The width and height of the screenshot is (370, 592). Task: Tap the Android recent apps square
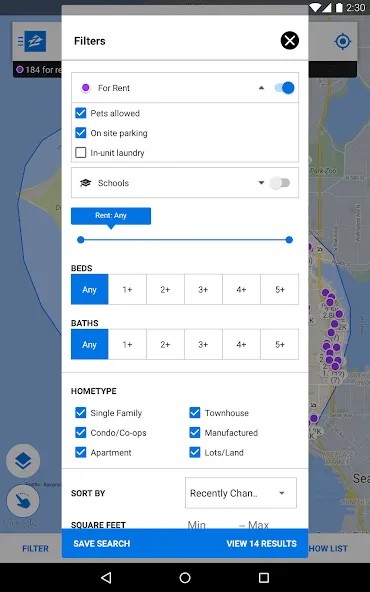click(x=264, y=577)
